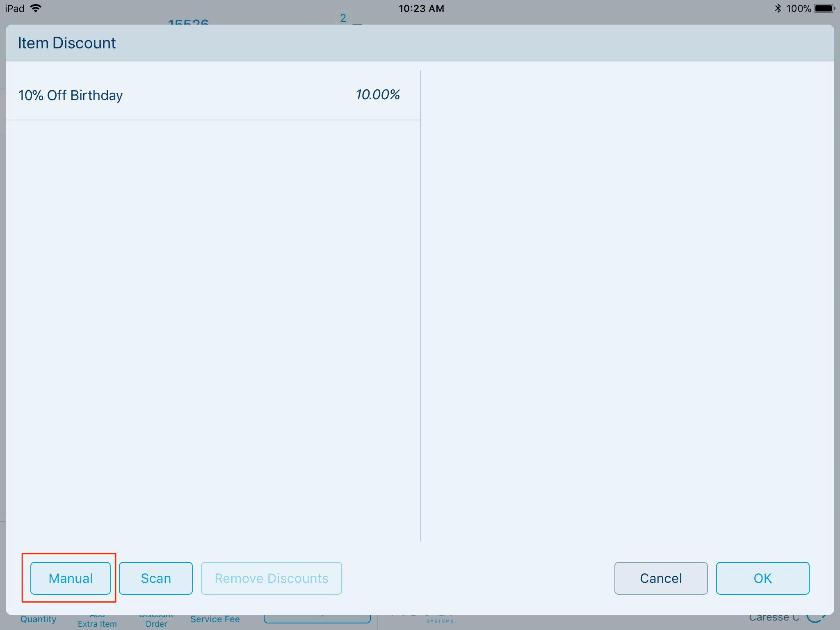The height and width of the screenshot is (630, 840).
Task: Click the Item Discount title header
Action: click(67, 43)
